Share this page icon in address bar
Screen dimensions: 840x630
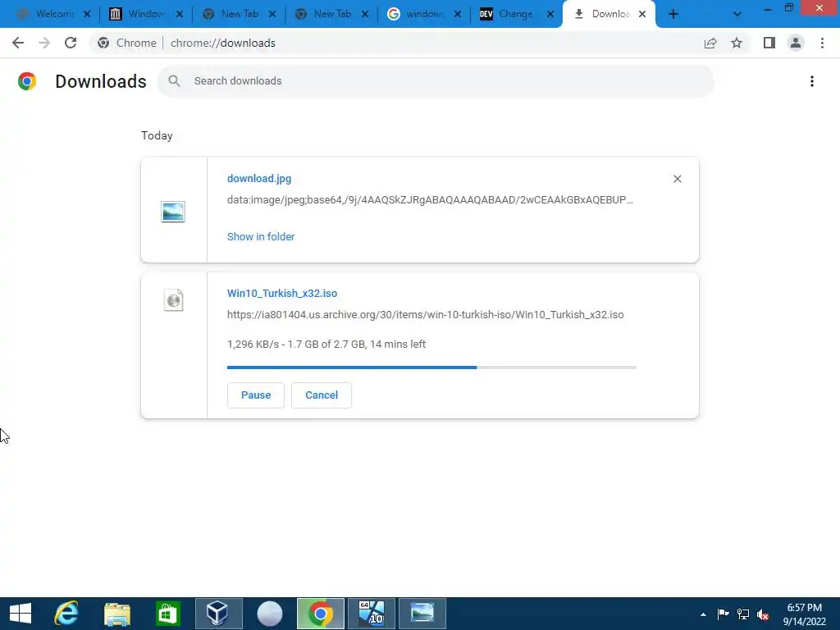(710, 43)
